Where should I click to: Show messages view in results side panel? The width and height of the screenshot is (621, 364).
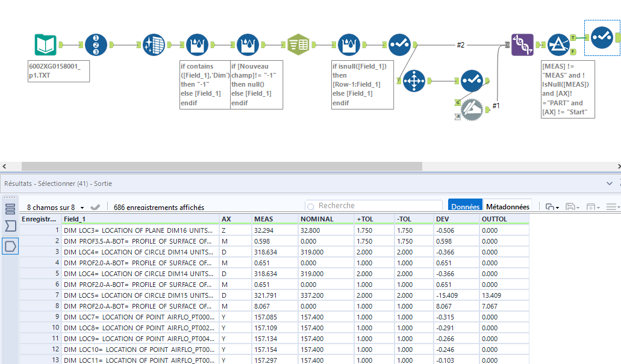10,209
